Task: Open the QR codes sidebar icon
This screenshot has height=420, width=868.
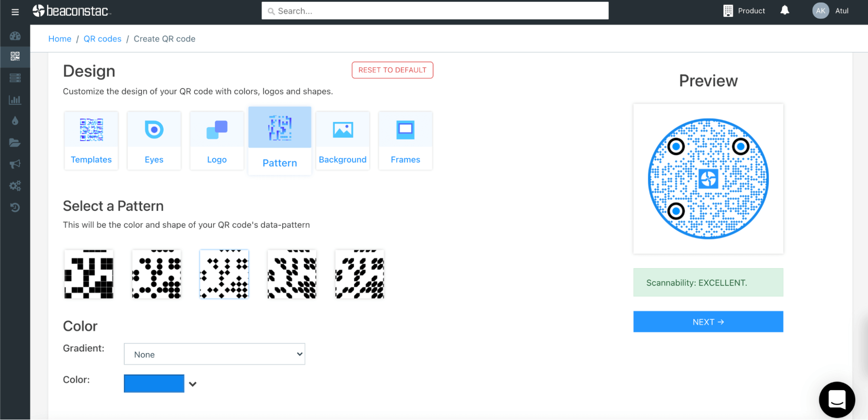Action: (x=15, y=56)
